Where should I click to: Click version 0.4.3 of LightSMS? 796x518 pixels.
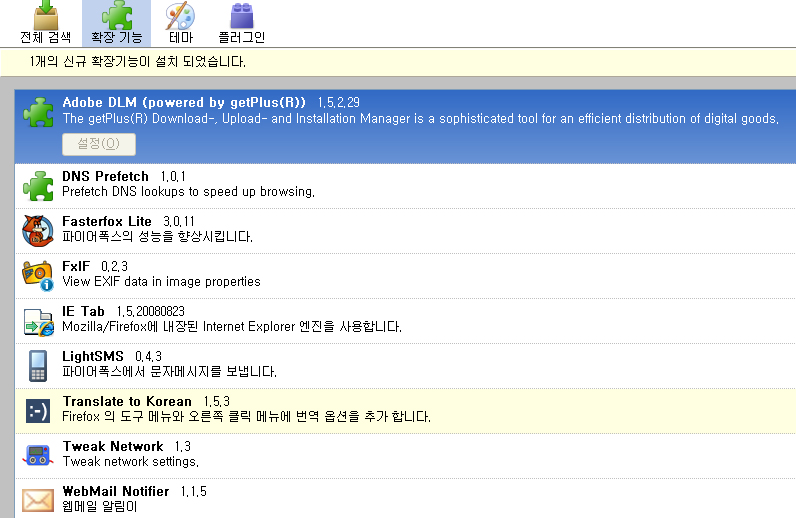(x=149, y=356)
